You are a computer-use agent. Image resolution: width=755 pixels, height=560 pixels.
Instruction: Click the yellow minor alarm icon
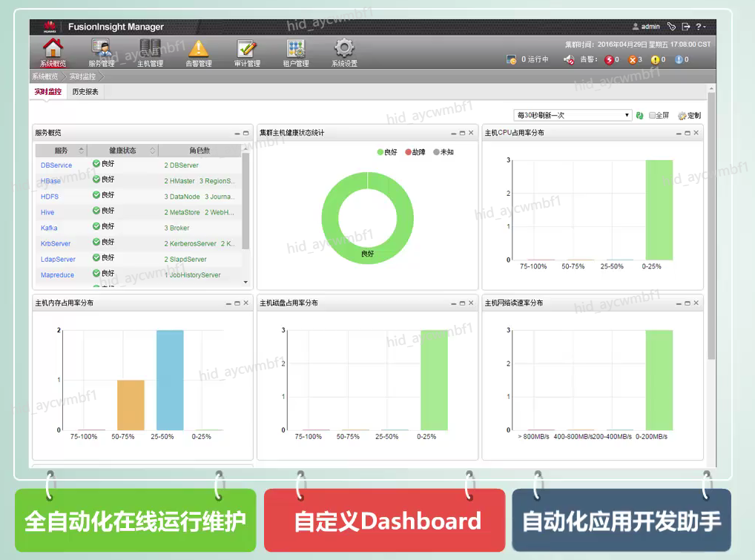click(656, 59)
